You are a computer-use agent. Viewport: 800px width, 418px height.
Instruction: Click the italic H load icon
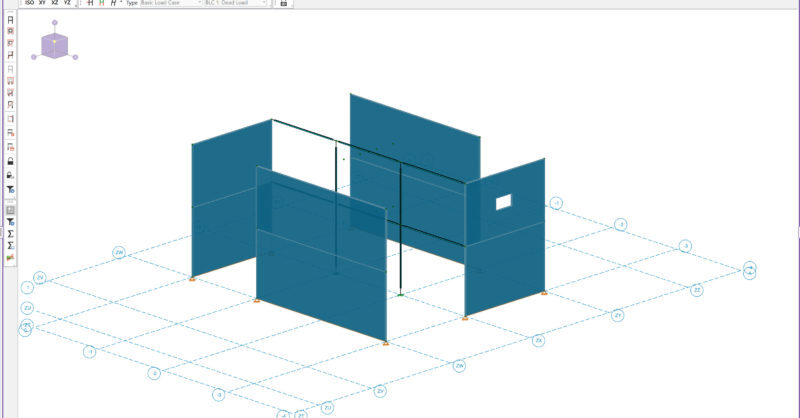pyautogui.click(x=114, y=3)
